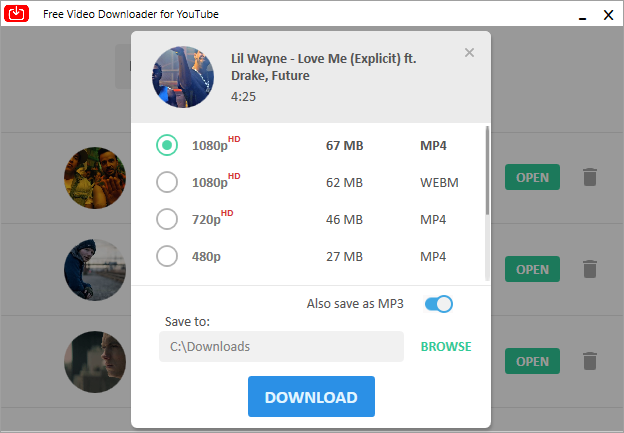Click the WEBM format label
Viewport: 624px width, 433px height.
(439, 183)
